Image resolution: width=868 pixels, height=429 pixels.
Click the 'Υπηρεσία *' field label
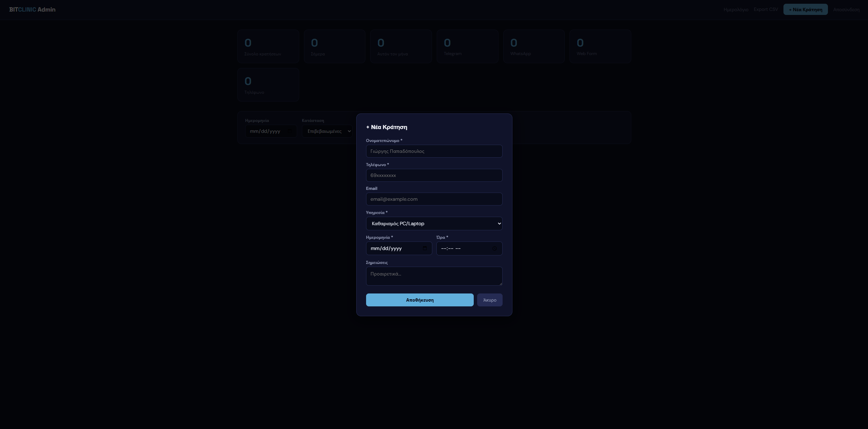coord(377,213)
